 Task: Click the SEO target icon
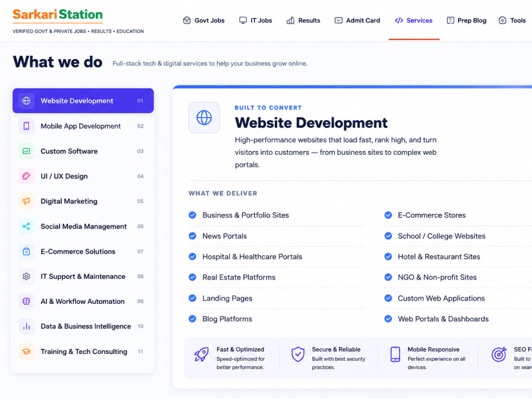[499, 354]
